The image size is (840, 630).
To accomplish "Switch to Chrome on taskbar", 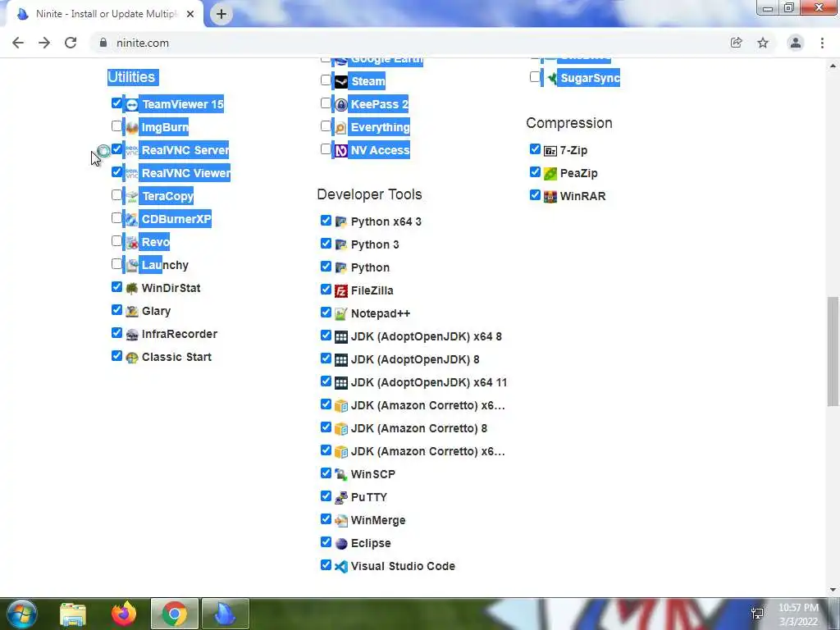I will pyautogui.click(x=175, y=614).
